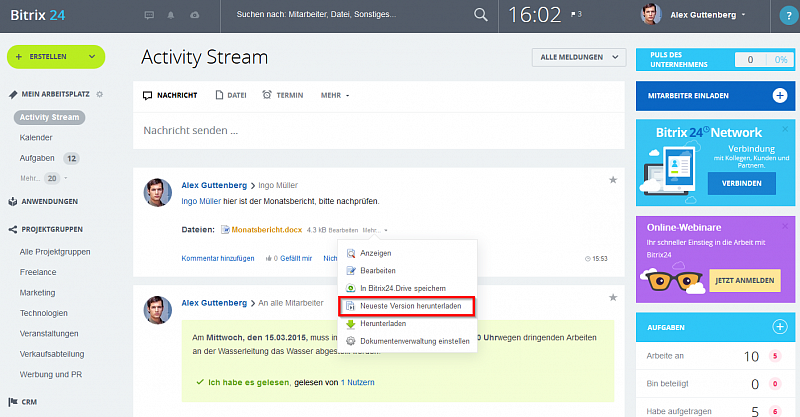
Task: Click the Bitrix 24 logo
Action: click(x=38, y=15)
